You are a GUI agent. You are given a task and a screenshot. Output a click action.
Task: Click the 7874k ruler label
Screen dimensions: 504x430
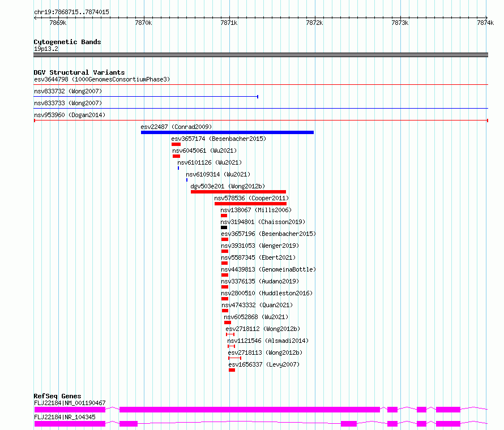click(485, 23)
